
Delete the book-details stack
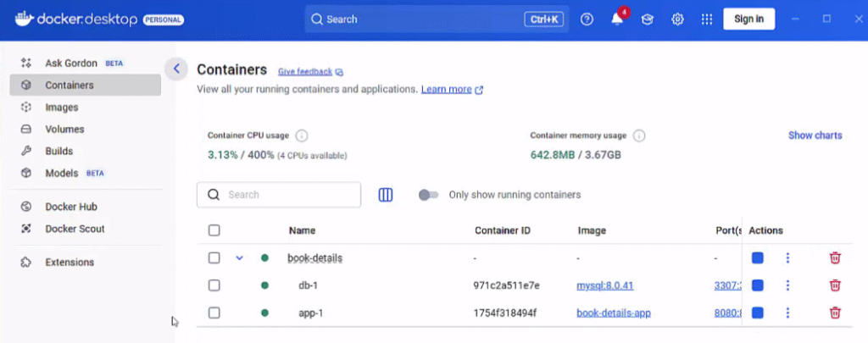(x=835, y=257)
